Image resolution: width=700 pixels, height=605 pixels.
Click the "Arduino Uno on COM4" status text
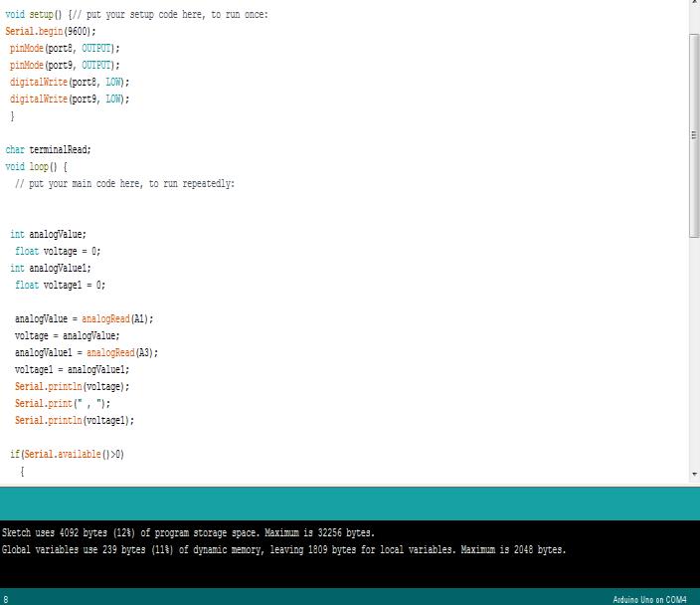coord(649,600)
